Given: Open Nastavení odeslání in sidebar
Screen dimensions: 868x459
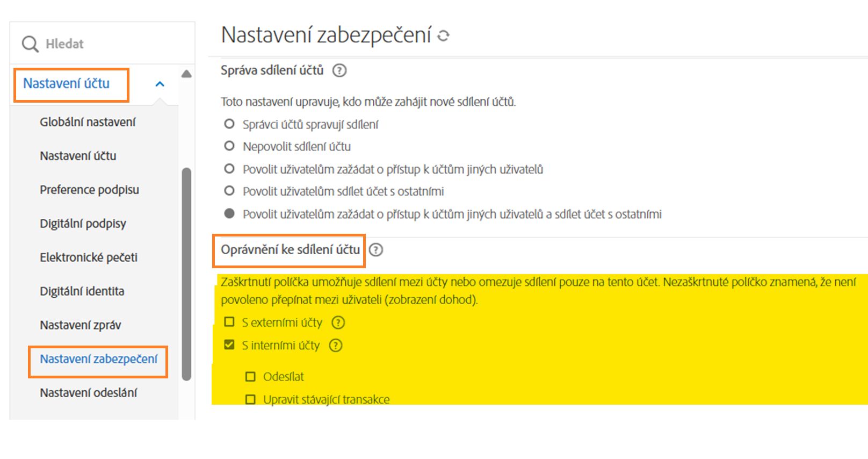Looking at the screenshot, I should tap(88, 393).
